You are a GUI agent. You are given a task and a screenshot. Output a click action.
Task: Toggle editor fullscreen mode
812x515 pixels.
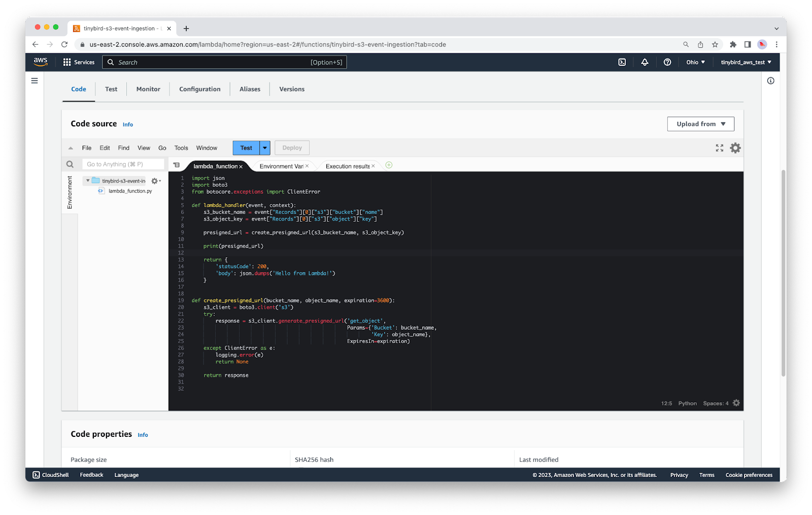[719, 148]
